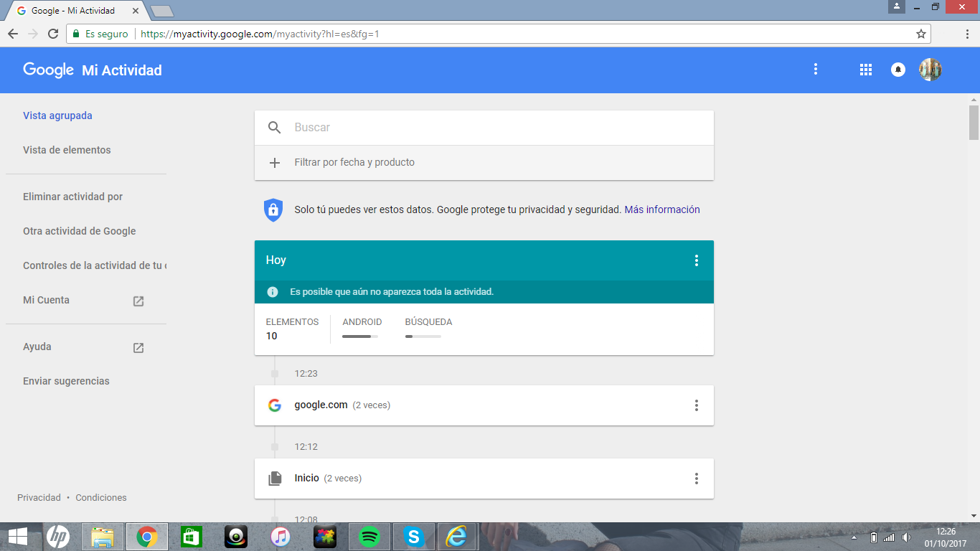Viewport: 980px width, 551px height.
Task: Bookmark this page with the star icon
Action: 921,34
